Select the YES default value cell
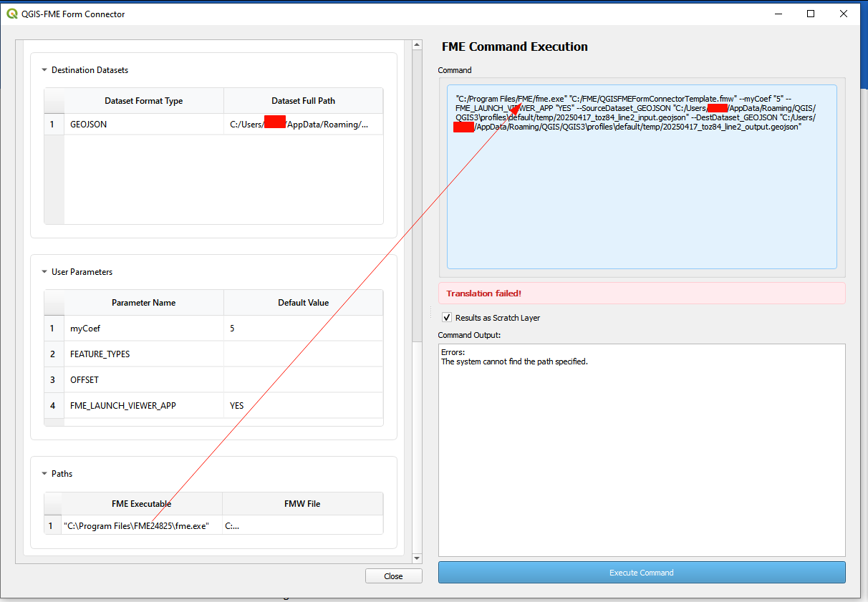 click(303, 406)
